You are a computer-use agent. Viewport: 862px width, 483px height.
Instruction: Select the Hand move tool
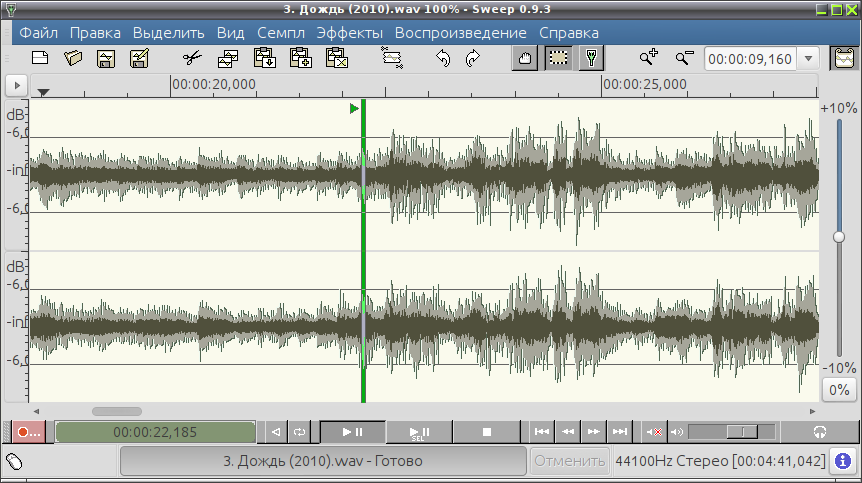(x=524, y=58)
